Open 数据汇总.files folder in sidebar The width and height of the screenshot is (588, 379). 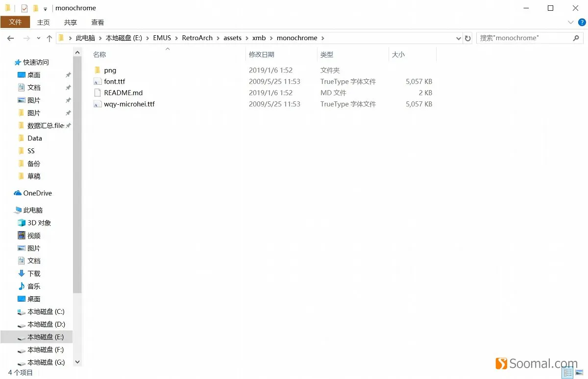[x=41, y=125]
